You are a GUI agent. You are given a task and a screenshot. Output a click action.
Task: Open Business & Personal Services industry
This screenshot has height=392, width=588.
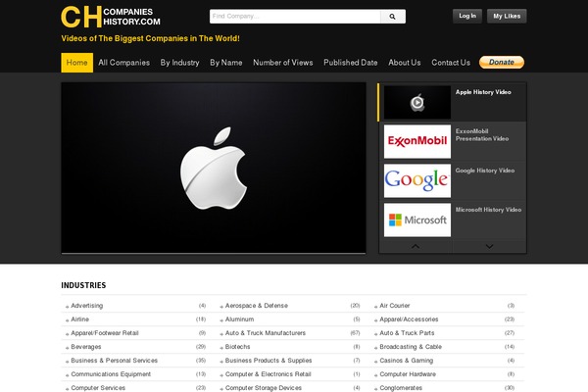114,361
